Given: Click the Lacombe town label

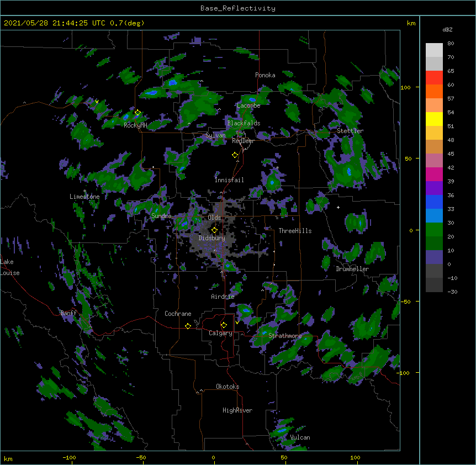Looking at the screenshot, I should pos(248,105).
